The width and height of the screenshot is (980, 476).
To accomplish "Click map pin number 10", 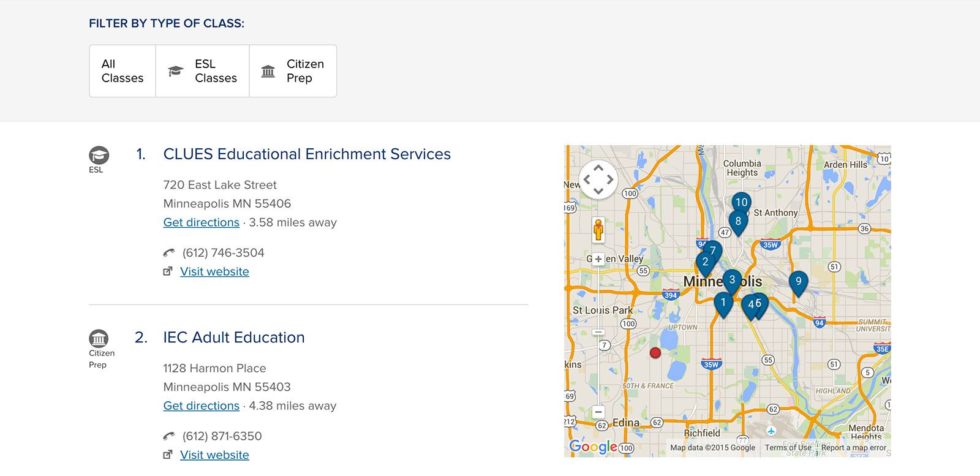I will [x=741, y=202].
